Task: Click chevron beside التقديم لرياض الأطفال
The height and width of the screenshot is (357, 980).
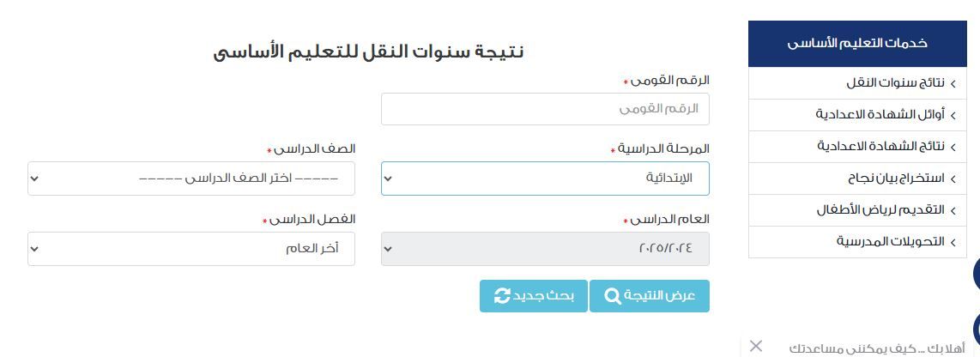Action: tap(953, 211)
